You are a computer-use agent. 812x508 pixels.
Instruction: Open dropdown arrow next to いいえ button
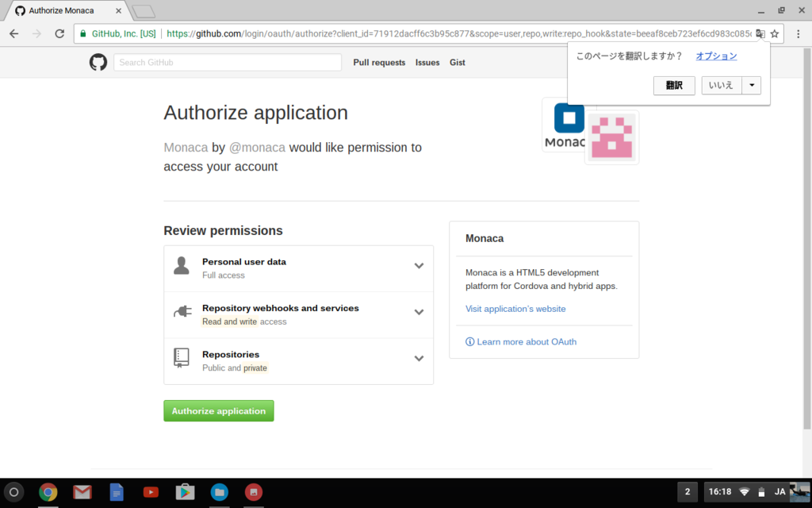click(752, 86)
